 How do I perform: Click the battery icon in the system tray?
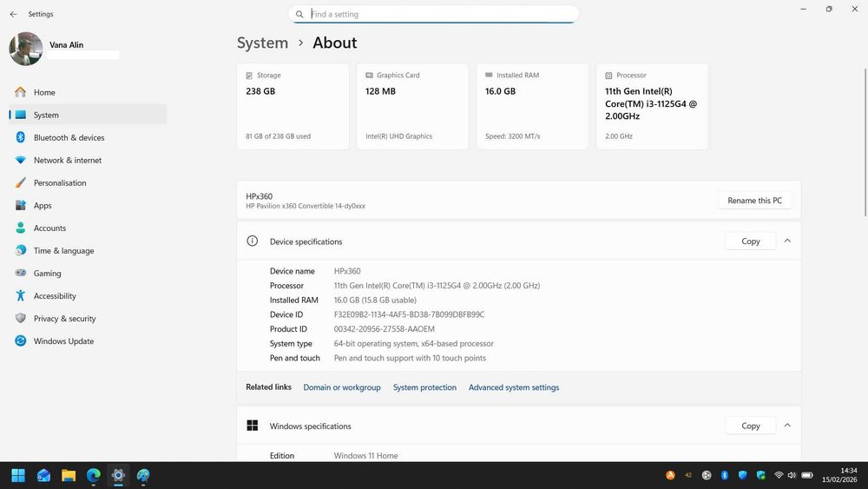click(x=807, y=475)
